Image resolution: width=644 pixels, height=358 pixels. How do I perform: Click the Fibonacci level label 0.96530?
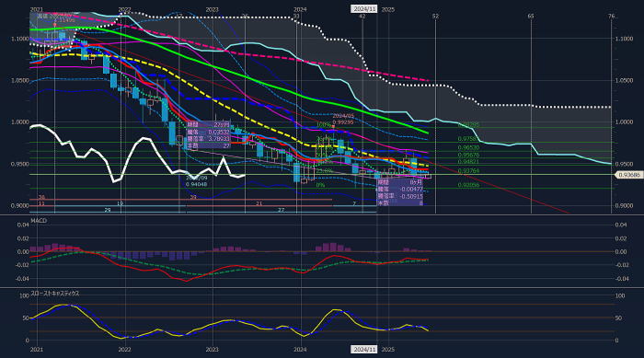tap(468, 147)
